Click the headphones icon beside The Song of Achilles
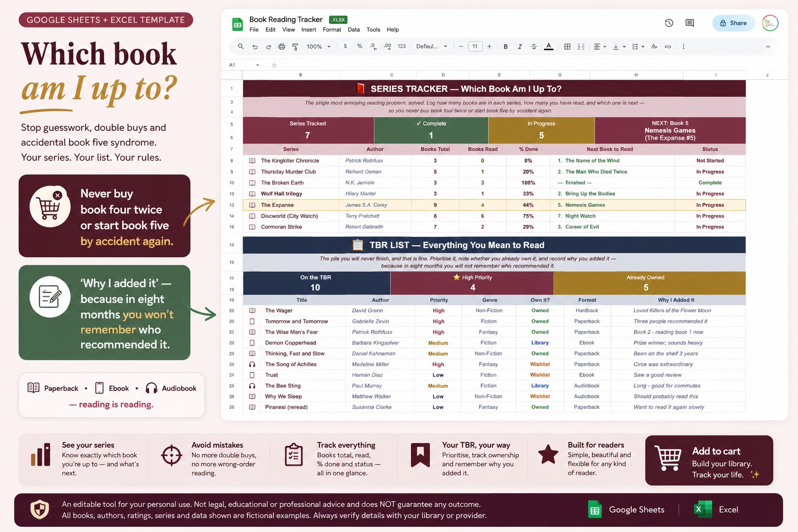This screenshot has height=532, width=798. point(252,364)
